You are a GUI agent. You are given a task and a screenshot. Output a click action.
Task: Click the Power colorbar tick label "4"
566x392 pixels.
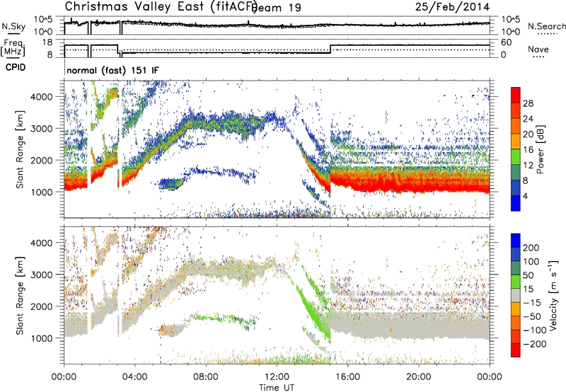pos(525,196)
